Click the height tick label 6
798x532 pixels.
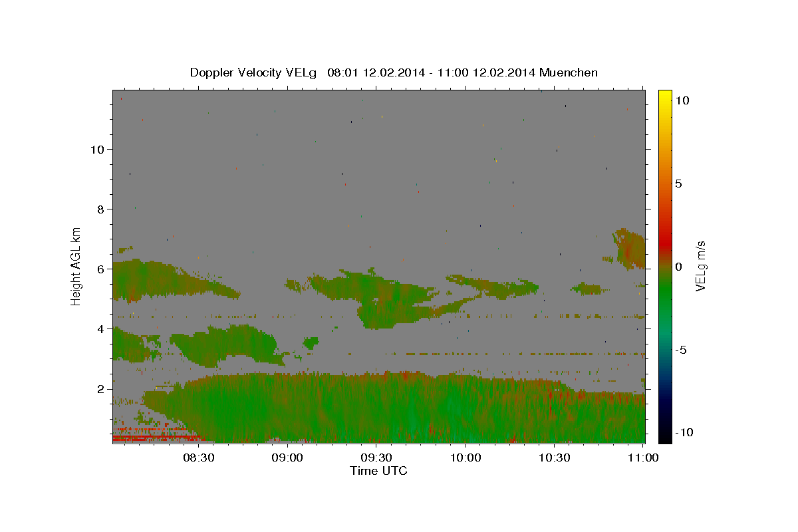coord(102,269)
